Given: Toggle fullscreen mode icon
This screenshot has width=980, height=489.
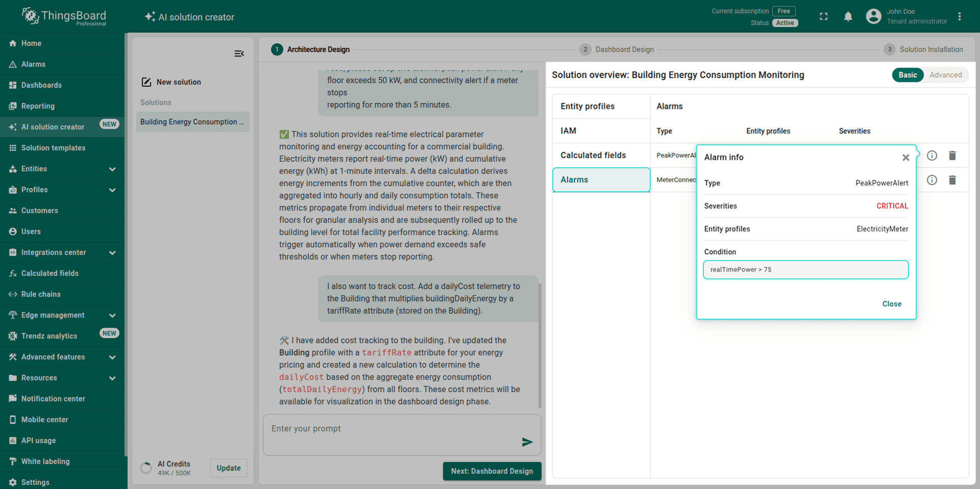Looking at the screenshot, I should pos(823,17).
